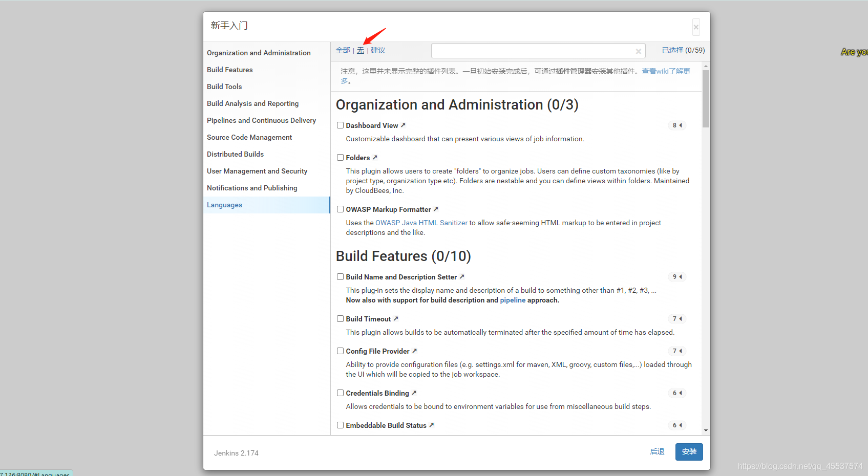Open OWASP Markup Formatter external link arrow

pyautogui.click(x=436, y=209)
